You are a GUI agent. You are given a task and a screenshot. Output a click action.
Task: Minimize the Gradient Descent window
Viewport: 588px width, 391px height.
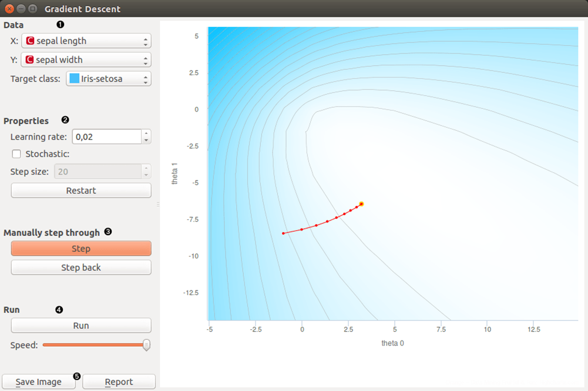click(x=21, y=9)
